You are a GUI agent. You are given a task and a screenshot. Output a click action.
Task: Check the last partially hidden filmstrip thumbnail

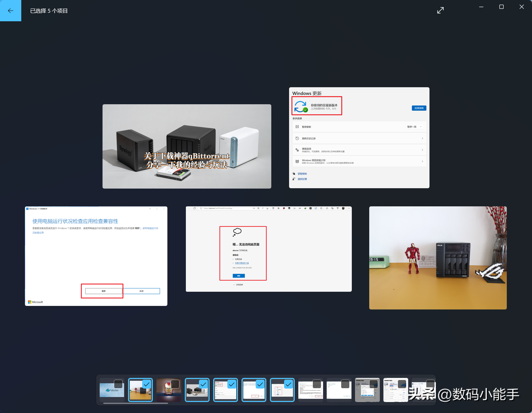(x=430, y=384)
